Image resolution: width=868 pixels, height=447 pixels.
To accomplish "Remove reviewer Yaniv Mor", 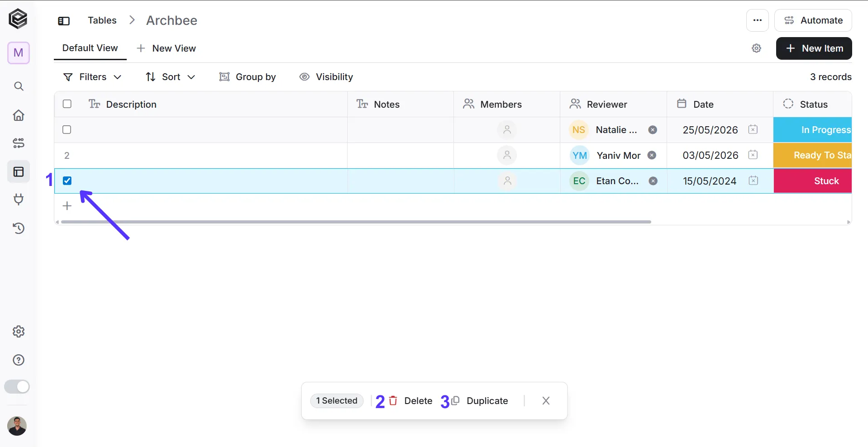I will point(652,155).
